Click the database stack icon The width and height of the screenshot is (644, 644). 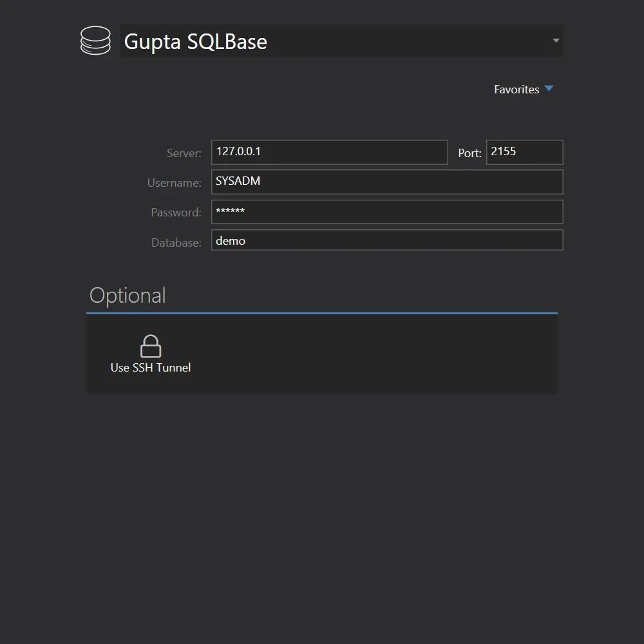(95, 41)
